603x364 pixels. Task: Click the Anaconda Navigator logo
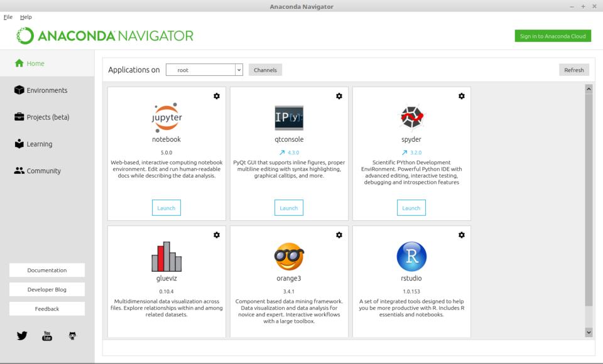(105, 36)
